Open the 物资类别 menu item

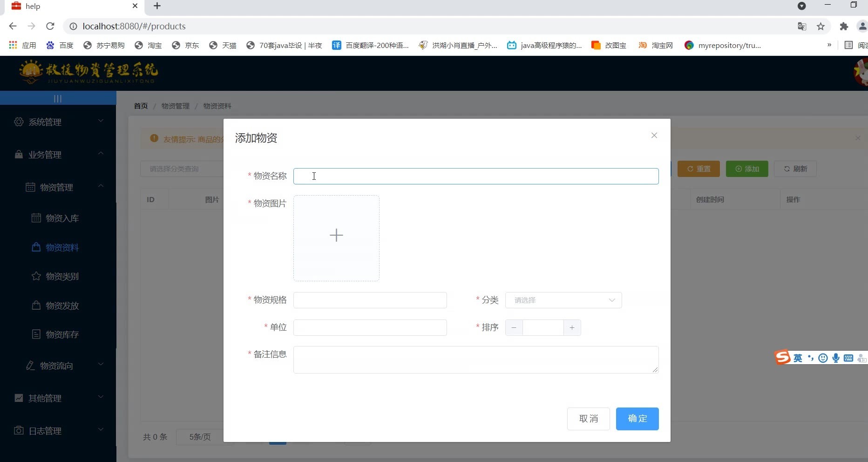pos(58,276)
